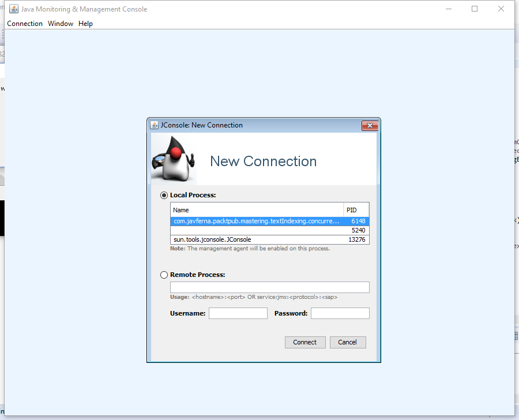Click the PID value 13276

(357, 239)
